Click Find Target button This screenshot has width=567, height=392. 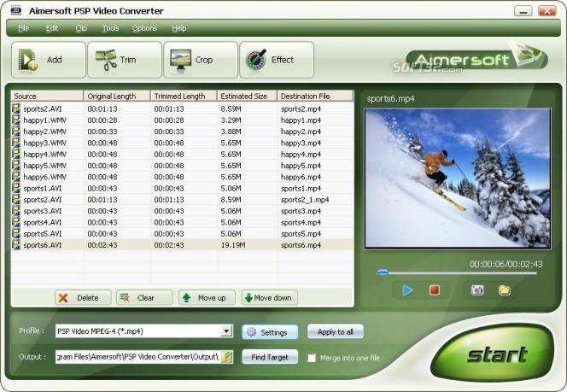coord(270,357)
